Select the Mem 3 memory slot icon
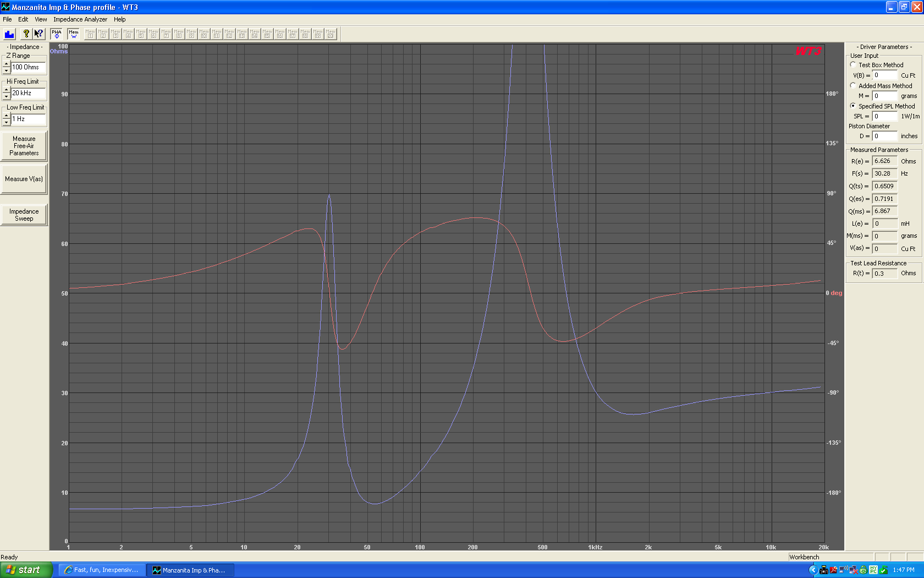 coord(116,34)
